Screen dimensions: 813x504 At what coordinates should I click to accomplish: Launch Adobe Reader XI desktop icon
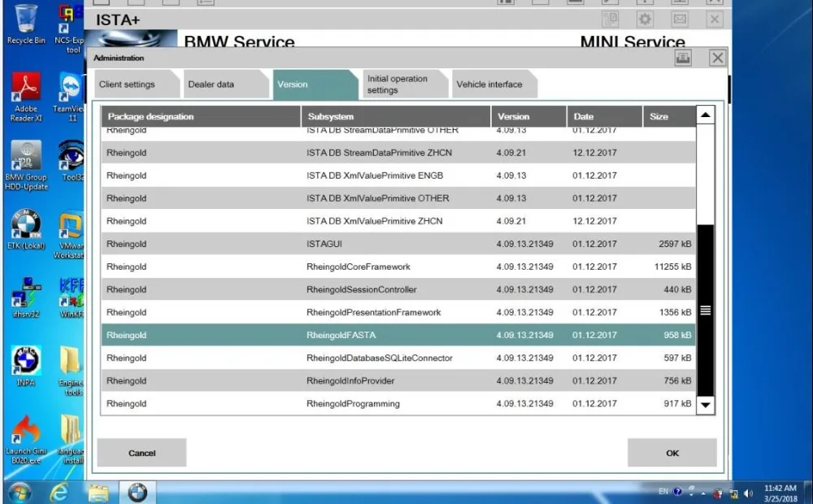(26, 98)
